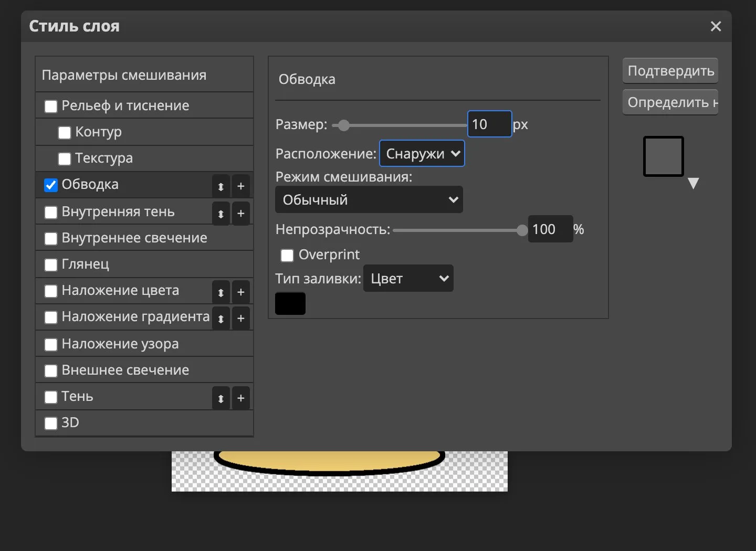Open the Режим смешивания dropdown showing Обычный

pos(369,199)
